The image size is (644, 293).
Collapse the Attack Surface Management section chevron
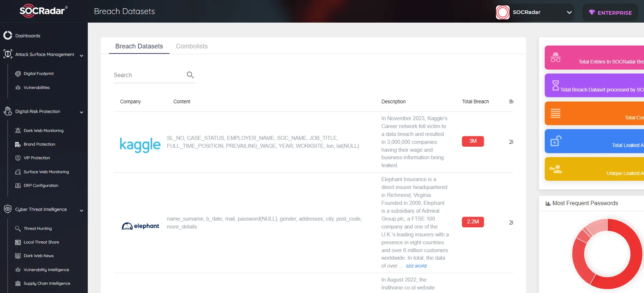pyautogui.click(x=81, y=56)
